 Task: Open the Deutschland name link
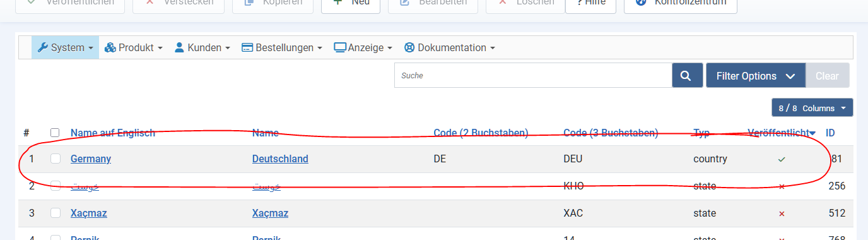click(280, 159)
